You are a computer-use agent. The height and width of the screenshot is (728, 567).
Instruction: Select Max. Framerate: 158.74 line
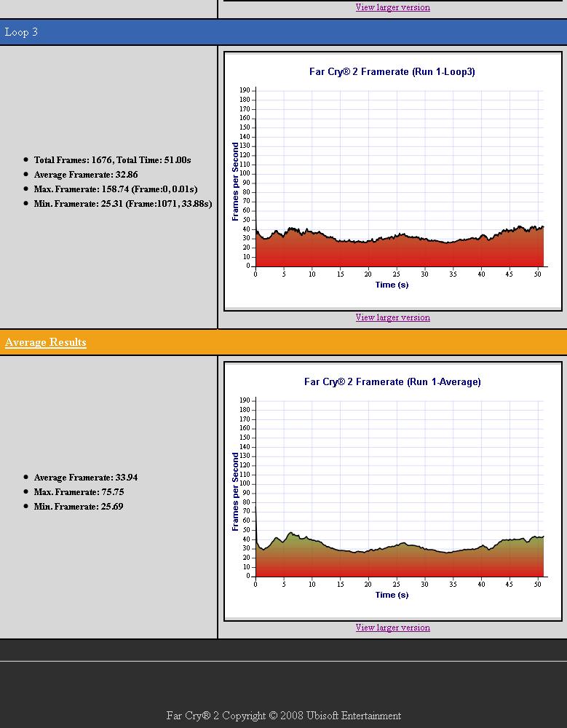[116, 189]
